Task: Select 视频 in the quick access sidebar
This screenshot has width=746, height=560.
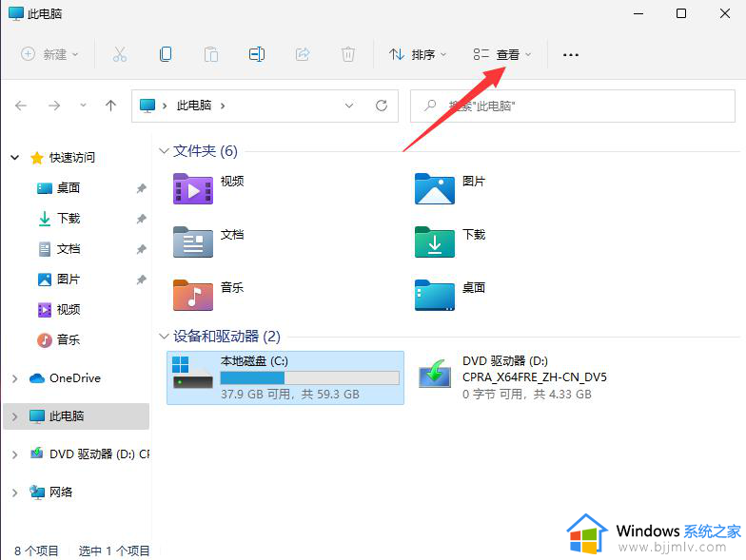Action: point(69,310)
